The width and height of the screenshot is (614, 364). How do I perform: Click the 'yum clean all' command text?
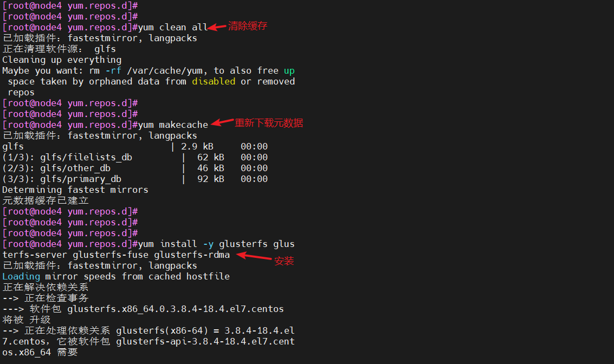point(173,28)
